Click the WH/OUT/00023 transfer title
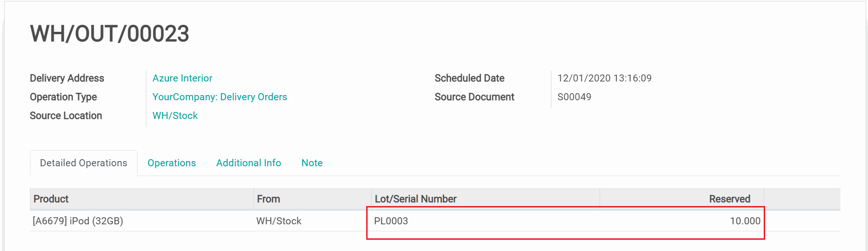 109,34
